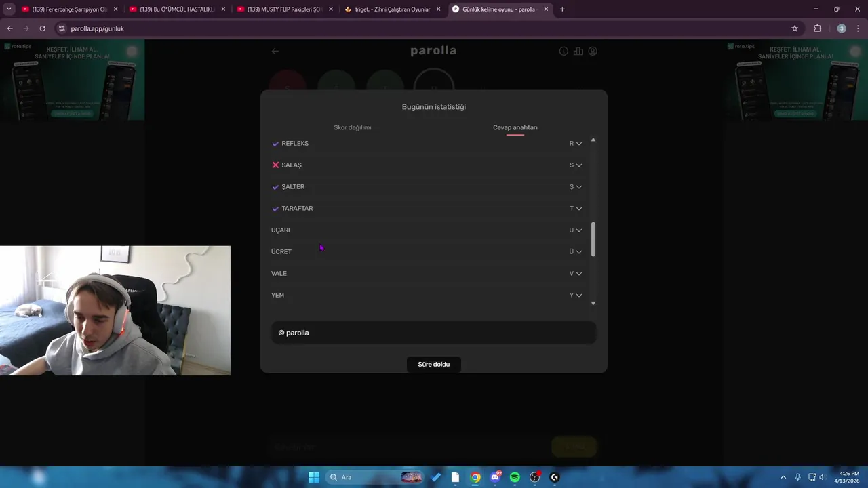Click the ŞALTER word text
868x488 pixels.
(293, 187)
